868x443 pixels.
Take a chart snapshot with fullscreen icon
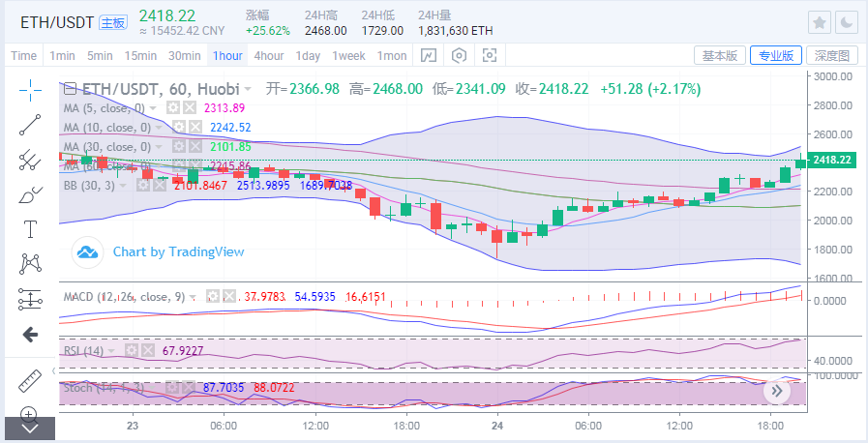(490, 55)
